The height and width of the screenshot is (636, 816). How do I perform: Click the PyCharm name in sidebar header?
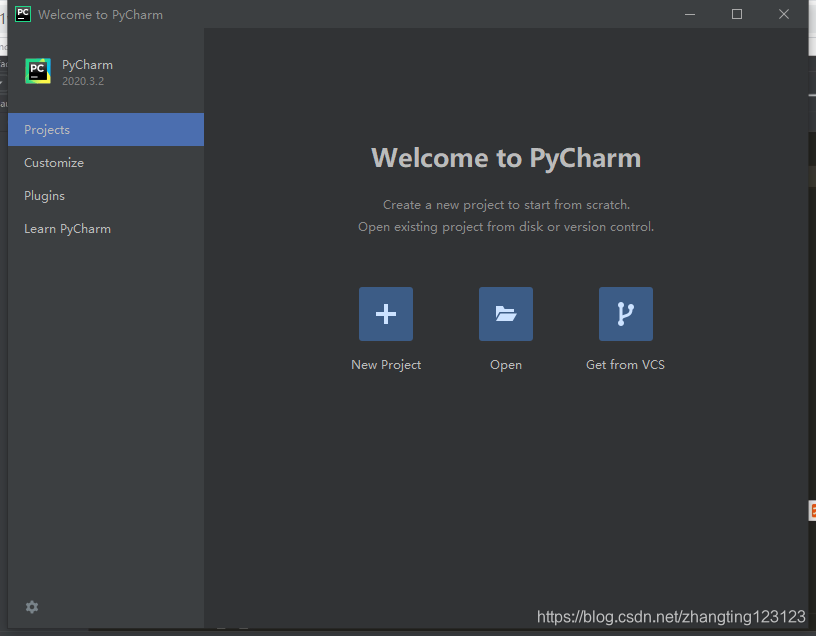[87, 65]
